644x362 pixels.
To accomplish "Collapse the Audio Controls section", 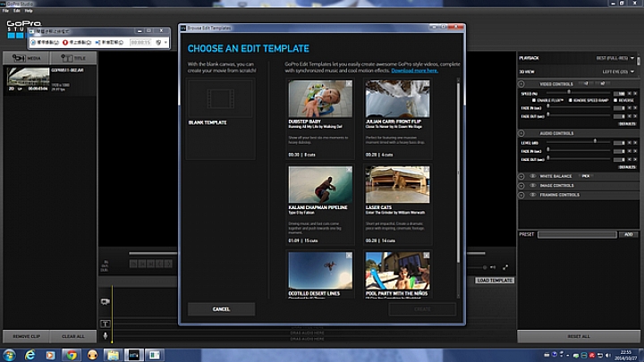I will [521, 133].
